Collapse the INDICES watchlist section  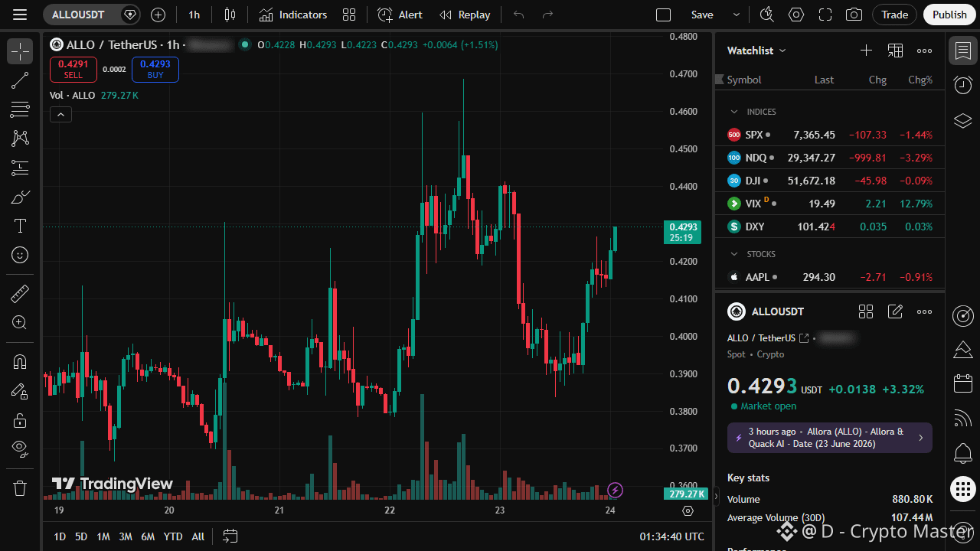734,112
